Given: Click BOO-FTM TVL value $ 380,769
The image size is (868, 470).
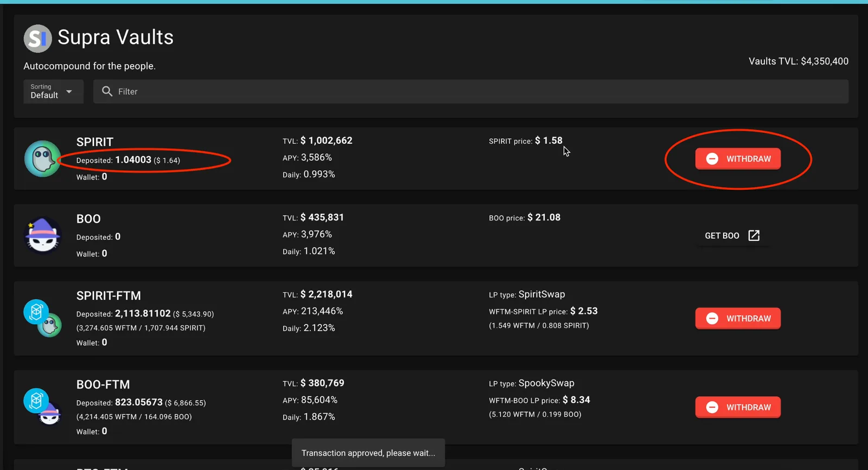Looking at the screenshot, I should (322, 383).
